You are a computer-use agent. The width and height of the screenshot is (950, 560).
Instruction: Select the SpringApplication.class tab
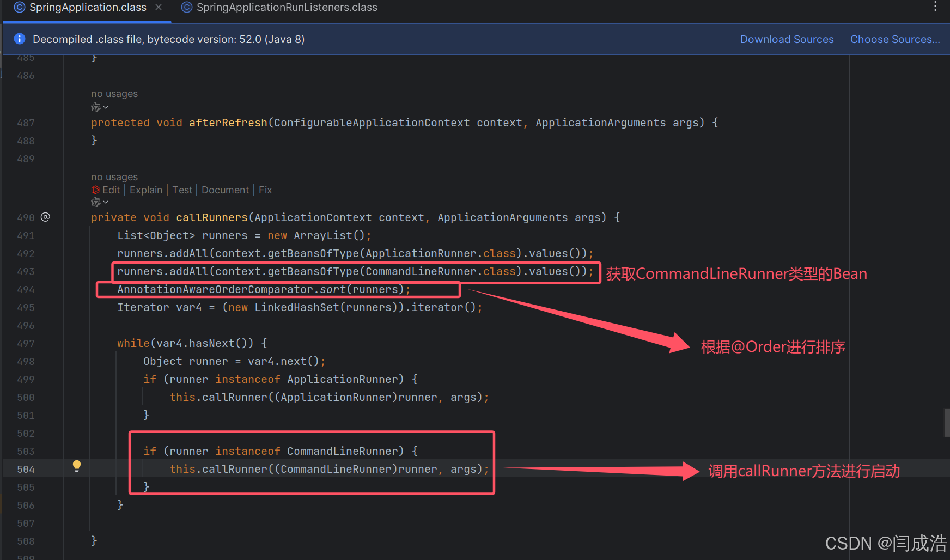pos(87,7)
